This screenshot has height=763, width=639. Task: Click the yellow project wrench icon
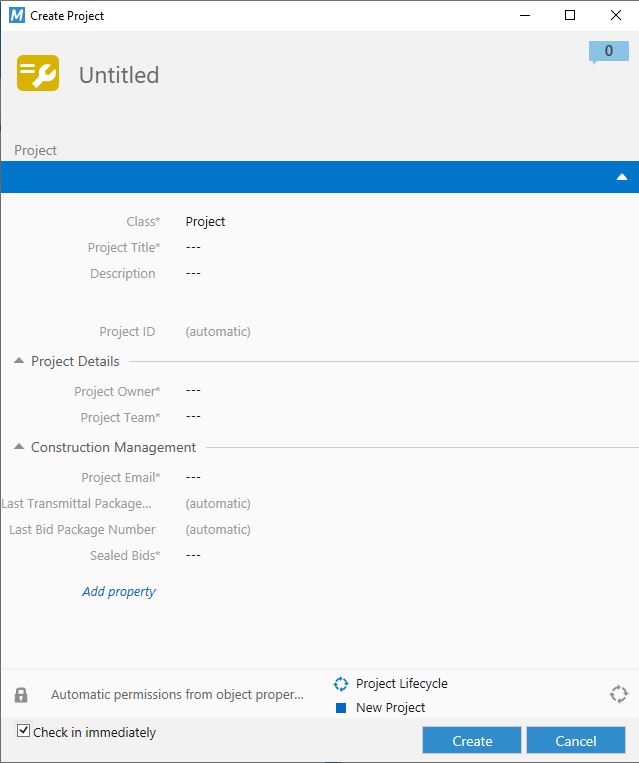pos(38,73)
